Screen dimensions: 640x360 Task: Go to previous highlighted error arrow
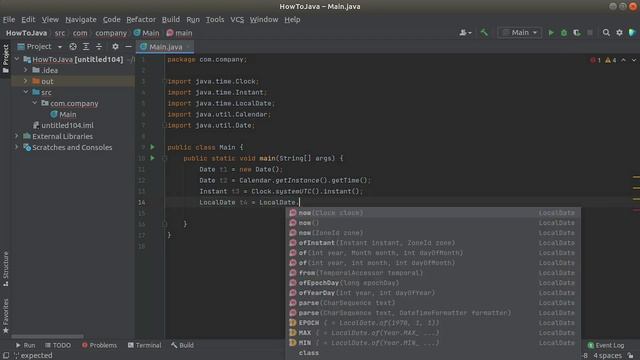(x=623, y=60)
